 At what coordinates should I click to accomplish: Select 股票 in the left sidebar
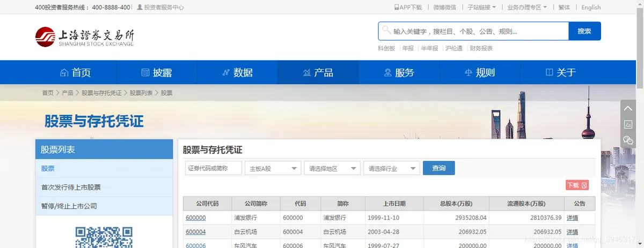(104, 168)
